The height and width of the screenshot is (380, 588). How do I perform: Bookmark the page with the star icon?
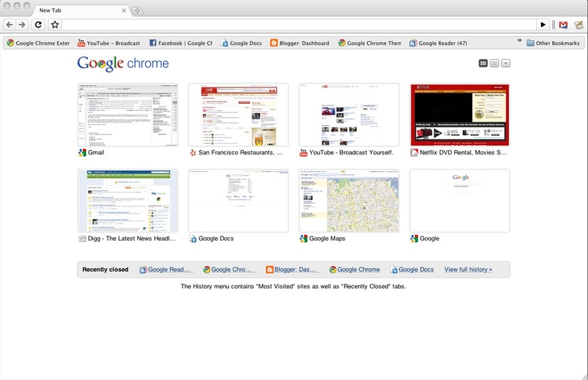tap(55, 25)
